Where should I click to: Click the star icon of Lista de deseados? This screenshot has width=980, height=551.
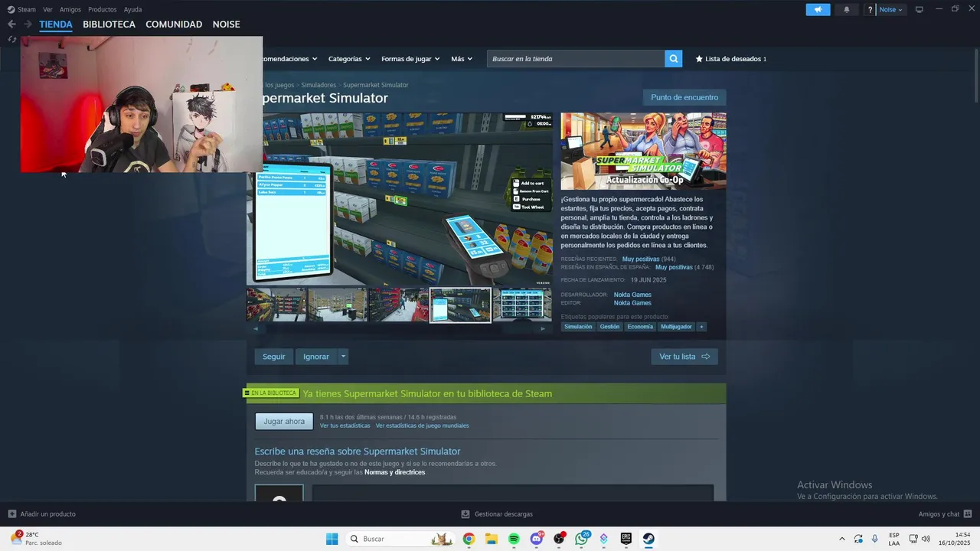[699, 59]
